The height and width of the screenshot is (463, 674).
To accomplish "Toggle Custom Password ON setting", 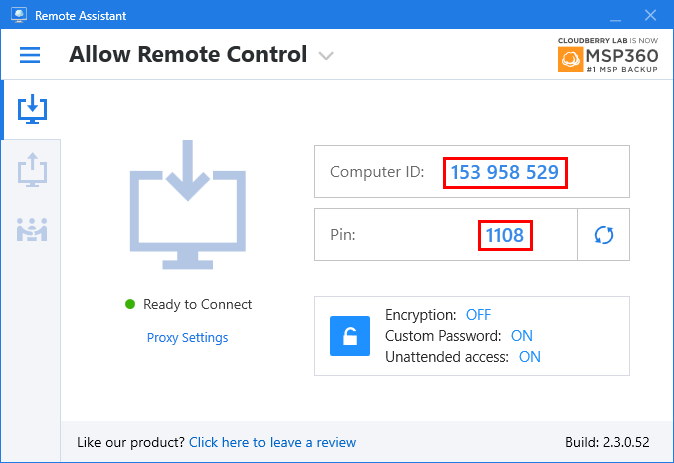I will tap(521, 336).
